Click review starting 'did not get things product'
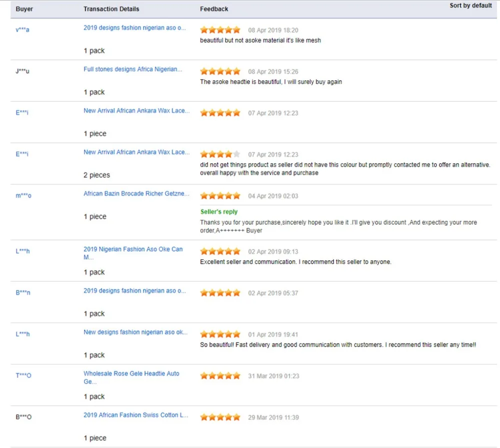The width and height of the screenshot is (500, 448). point(345,169)
